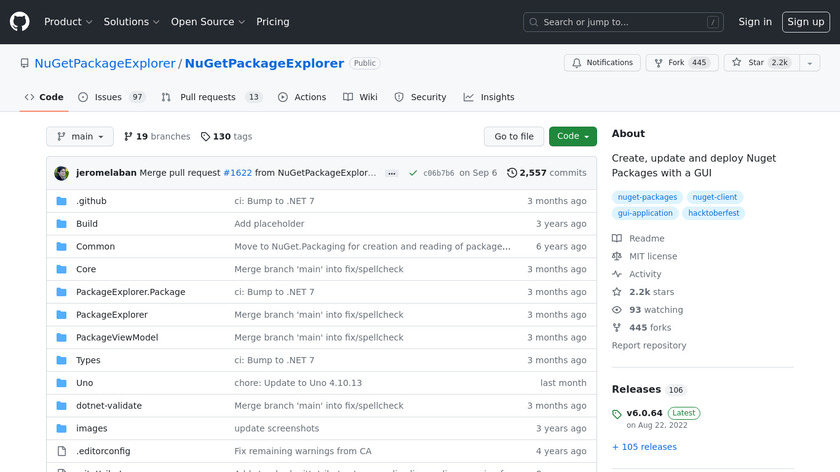
Task: Open the NuGetPackageExplorer owner link
Action: [x=105, y=63]
